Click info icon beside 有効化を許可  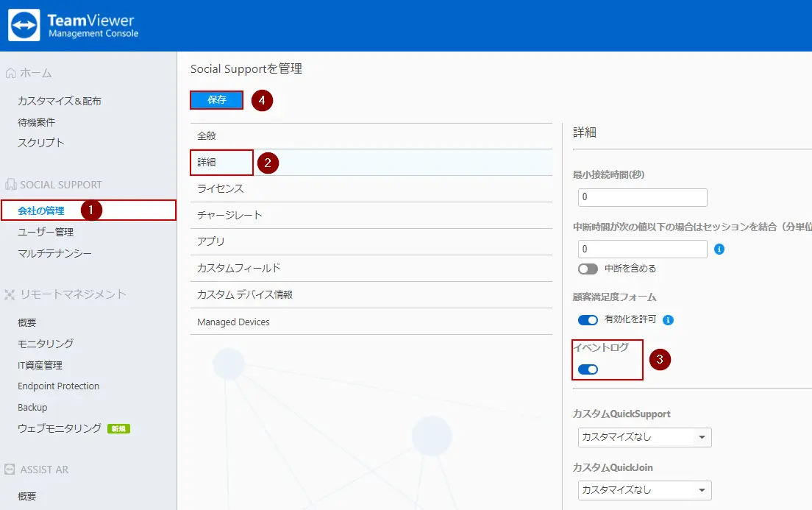(668, 320)
